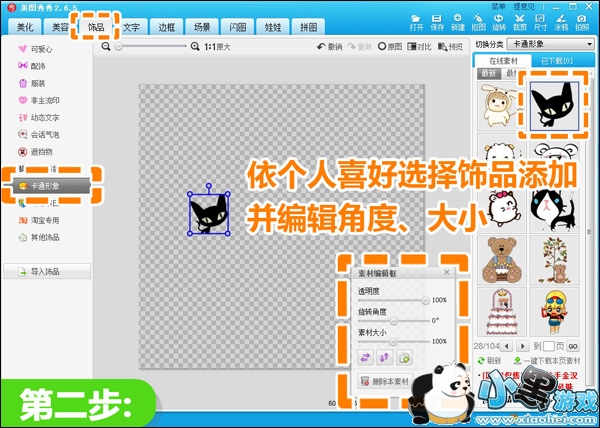This screenshot has width=600, height=428.
Task: Open the 切换分类 dropdown showing 卡通形象
Action: pyautogui.click(x=551, y=44)
